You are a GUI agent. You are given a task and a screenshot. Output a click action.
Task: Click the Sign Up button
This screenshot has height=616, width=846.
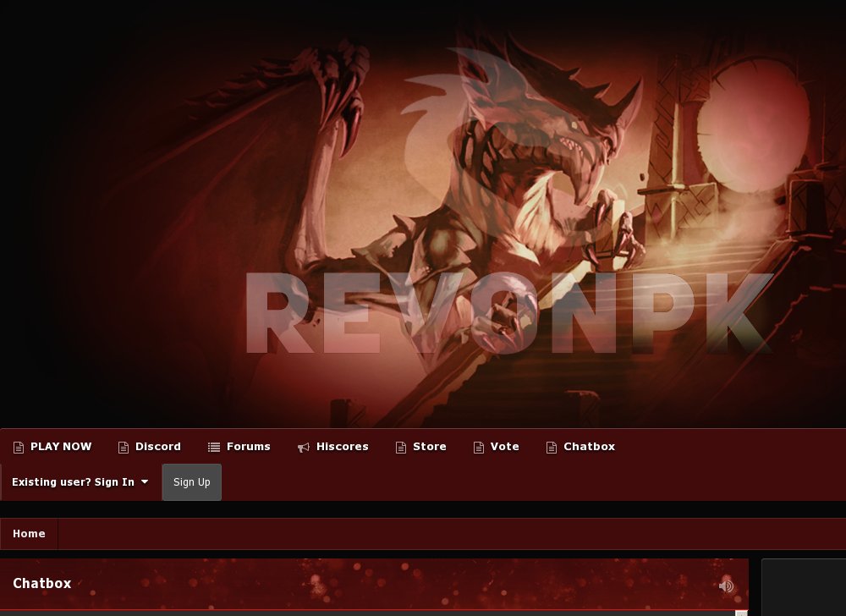(191, 482)
